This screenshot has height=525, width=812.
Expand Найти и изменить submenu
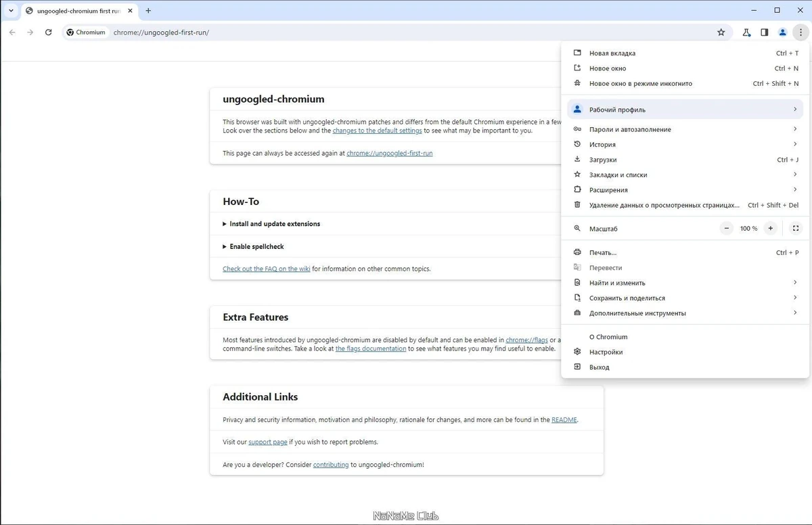point(685,283)
